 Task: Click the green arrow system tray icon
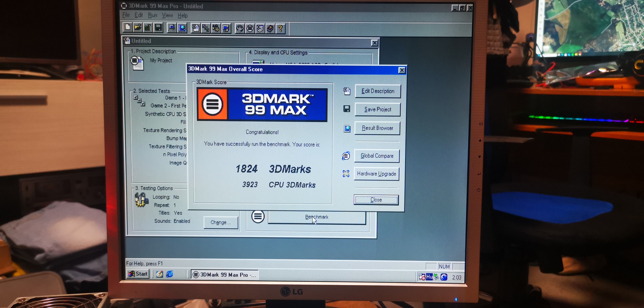436,277
